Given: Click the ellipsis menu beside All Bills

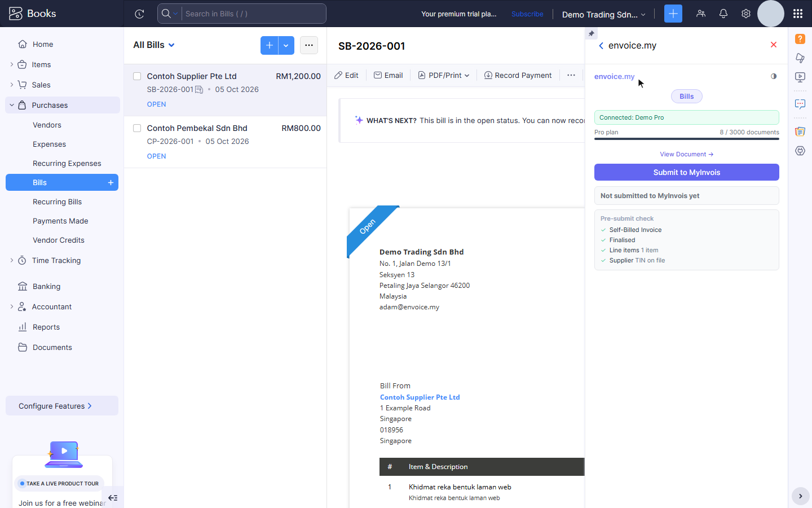Looking at the screenshot, I should tap(309, 45).
